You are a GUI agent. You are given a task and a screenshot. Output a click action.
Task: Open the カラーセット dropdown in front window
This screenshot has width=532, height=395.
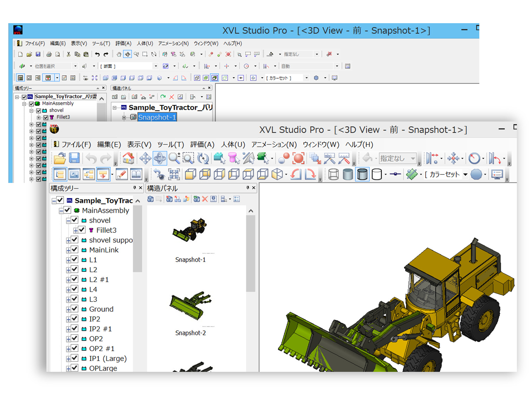tap(465, 175)
